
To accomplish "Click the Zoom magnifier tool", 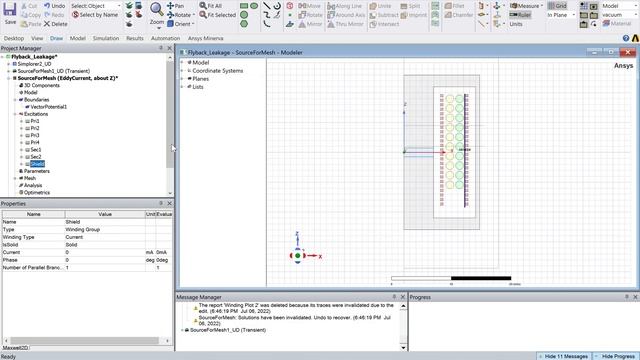I will coord(157,9).
